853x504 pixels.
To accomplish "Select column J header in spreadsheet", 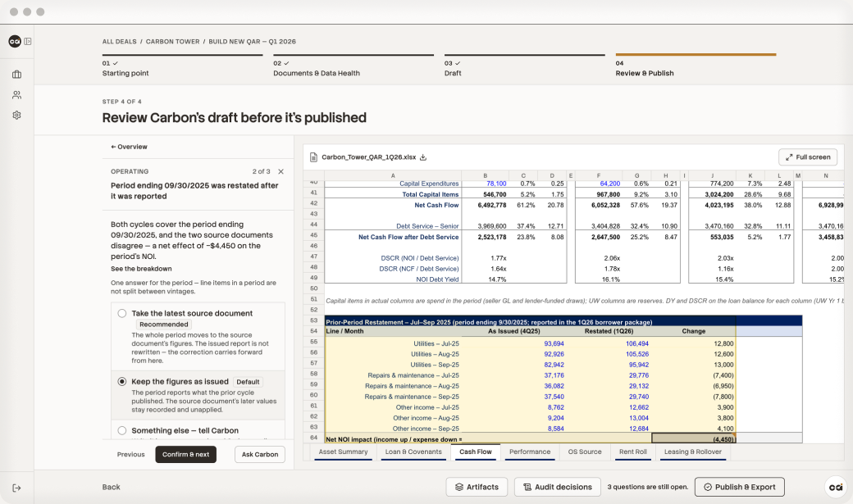I will click(x=712, y=175).
